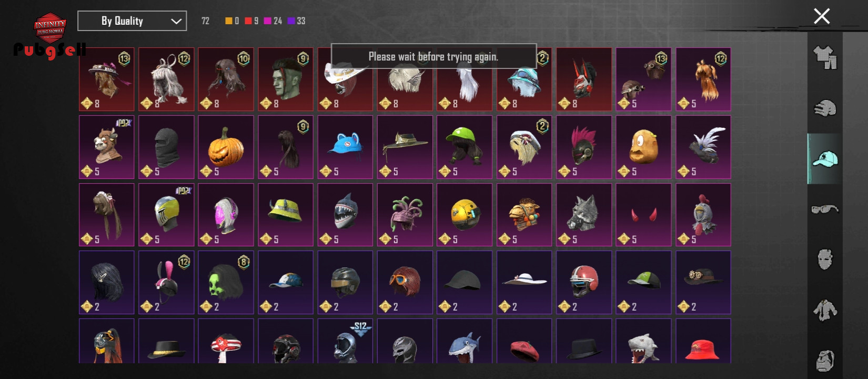Open the jacket category icon
The image size is (868, 379).
pyautogui.click(x=825, y=310)
